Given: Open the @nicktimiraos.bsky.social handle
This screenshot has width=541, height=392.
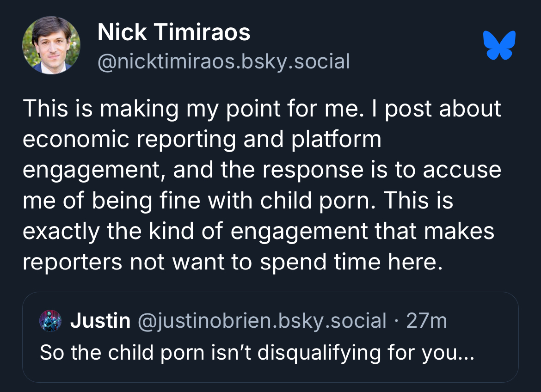Looking at the screenshot, I should coord(223,61).
